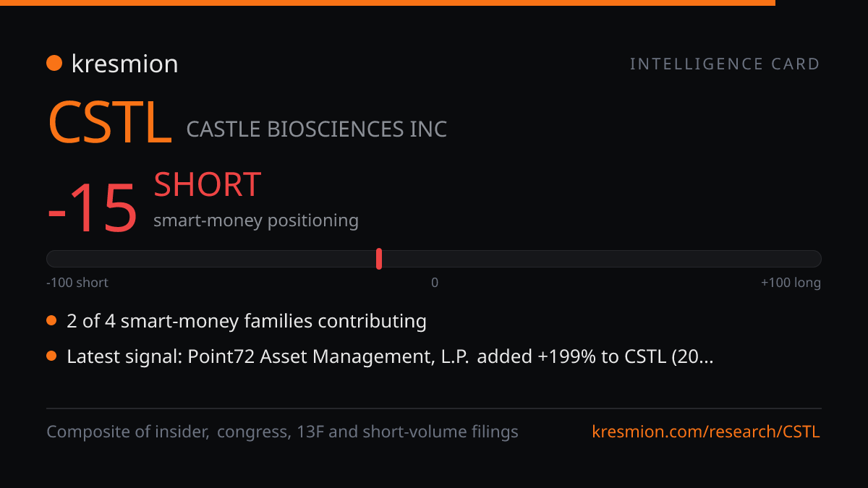Click the composite filings footer description

point(282,432)
